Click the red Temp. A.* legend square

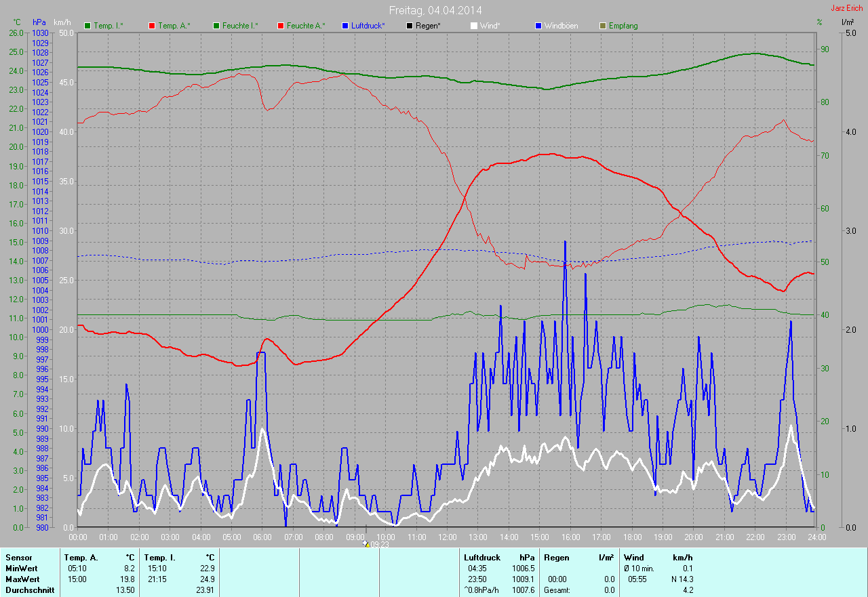pyautogui.click(x=152, y=26)
